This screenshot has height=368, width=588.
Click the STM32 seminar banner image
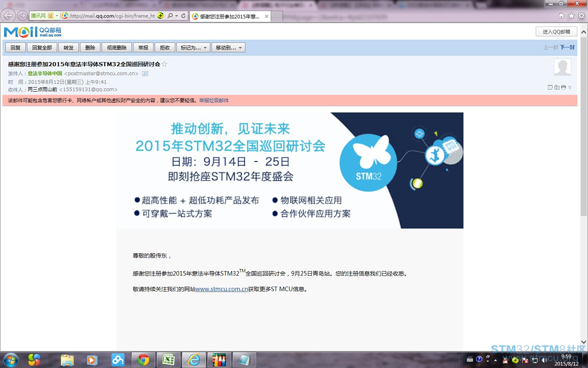[x=290, y=171]
